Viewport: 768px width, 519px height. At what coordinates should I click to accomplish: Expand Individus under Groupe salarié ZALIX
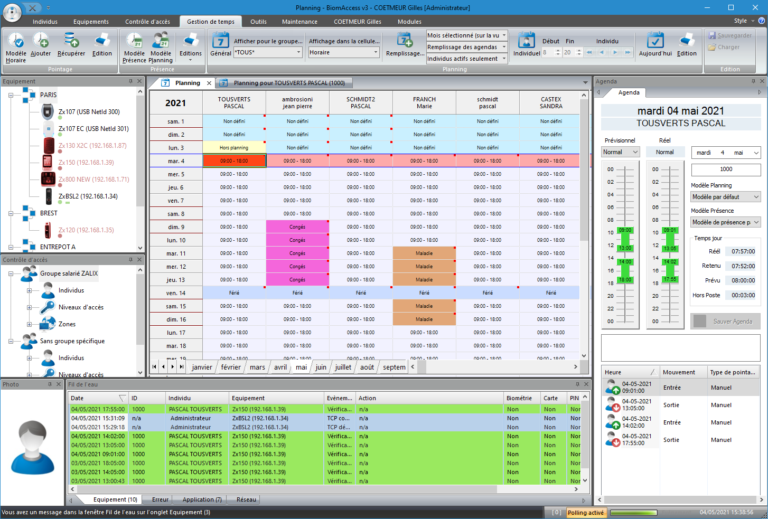click(x=29, y=290)
